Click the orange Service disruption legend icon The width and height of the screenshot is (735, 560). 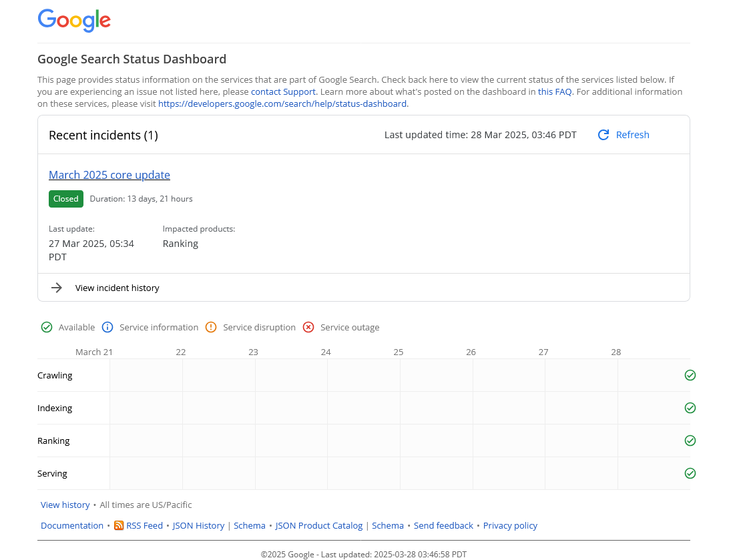tap(211, 327)
